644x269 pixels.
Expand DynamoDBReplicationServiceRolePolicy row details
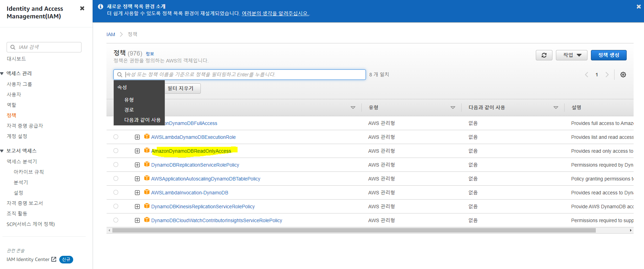tap(137, 165)
